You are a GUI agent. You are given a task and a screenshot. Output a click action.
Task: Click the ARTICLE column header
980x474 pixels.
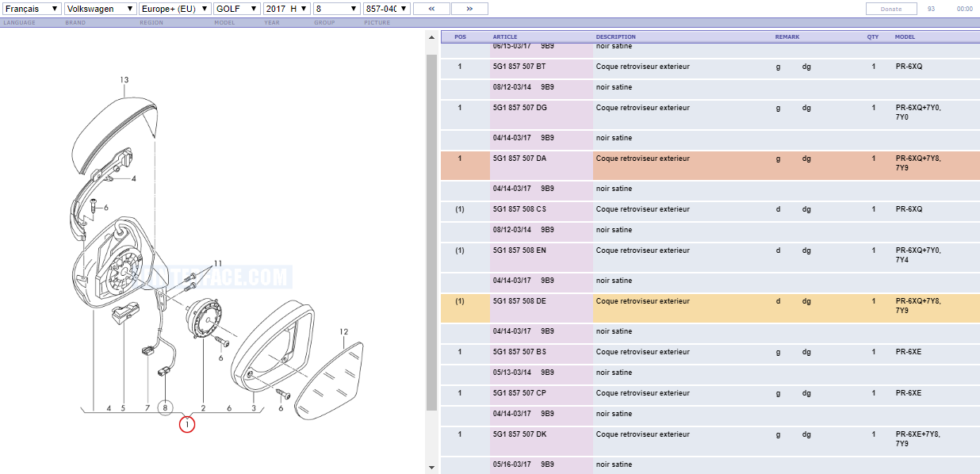tap(505, 37)
